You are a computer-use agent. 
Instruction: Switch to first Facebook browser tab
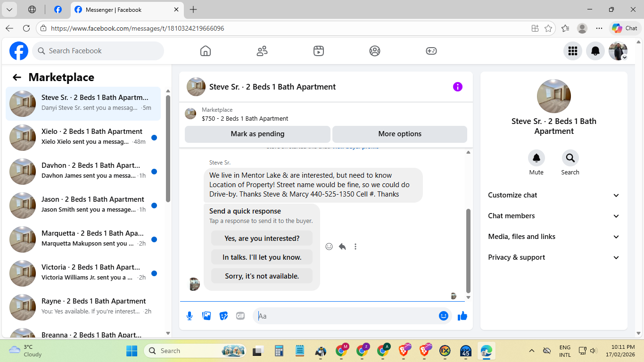[x=58, y=9]
